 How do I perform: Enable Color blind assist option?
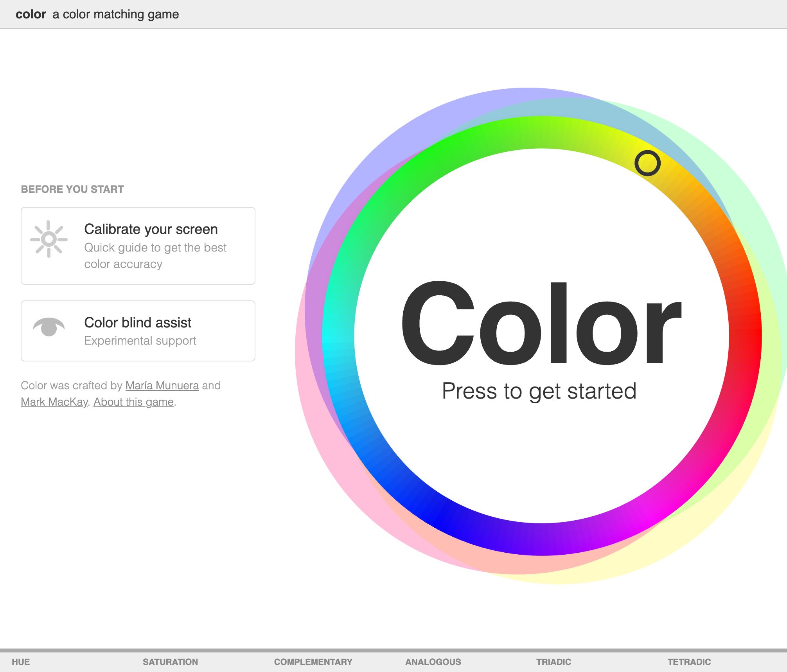pyautogui.click(x=138, y=331)
